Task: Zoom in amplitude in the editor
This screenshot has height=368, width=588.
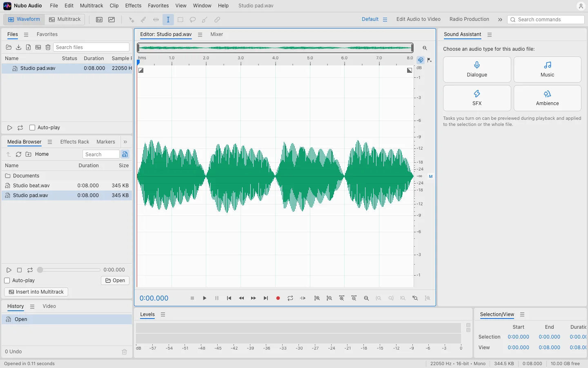Action: (317, 298)
